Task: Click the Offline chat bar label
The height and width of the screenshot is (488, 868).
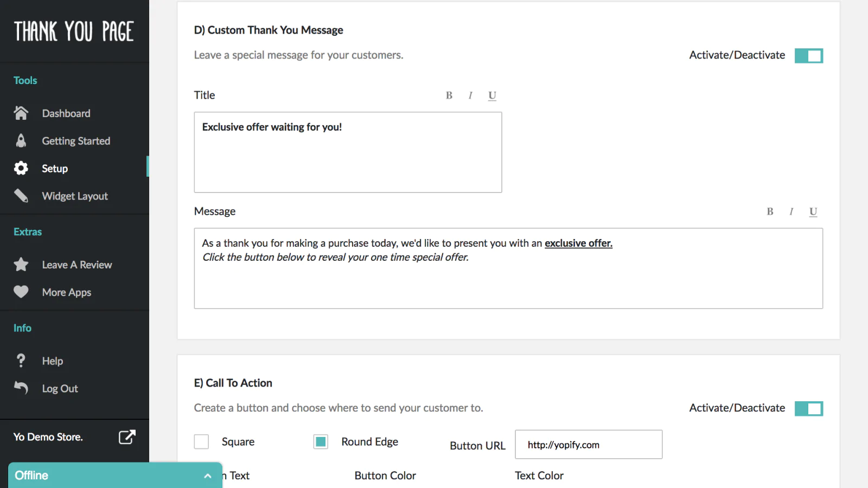Action: point(31,476)
